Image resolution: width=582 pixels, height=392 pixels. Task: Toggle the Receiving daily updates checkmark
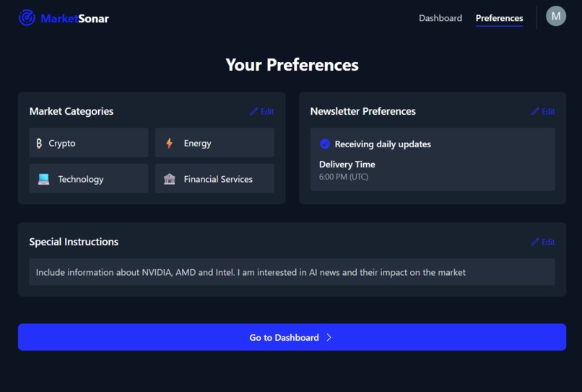(325, 144)
